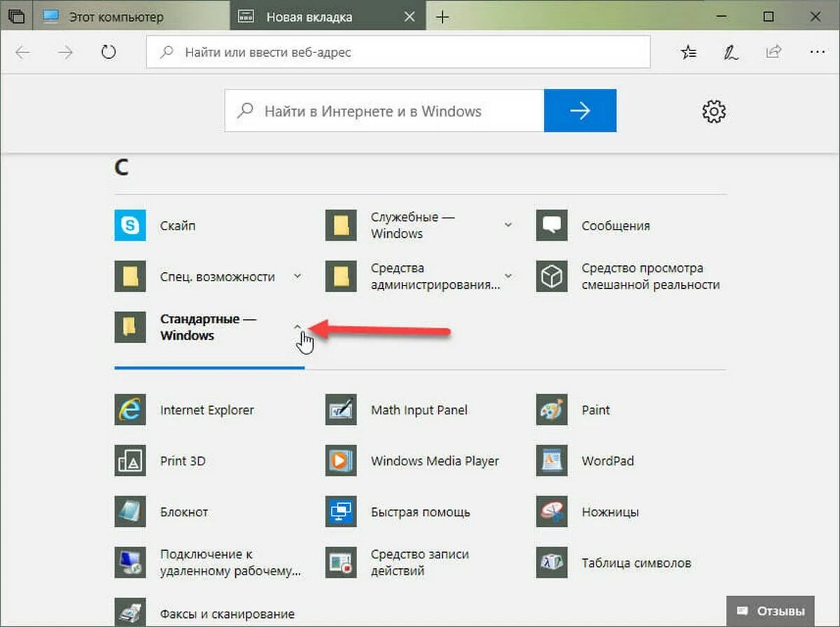Focus the Найти в Интернете search box
840x627 pixels.
[384, 111]
